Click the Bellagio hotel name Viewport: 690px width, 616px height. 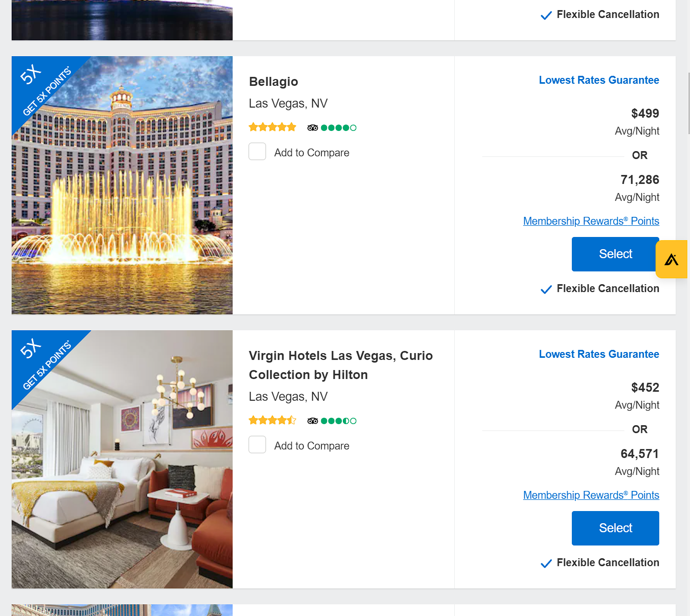[x=273, y=82]
